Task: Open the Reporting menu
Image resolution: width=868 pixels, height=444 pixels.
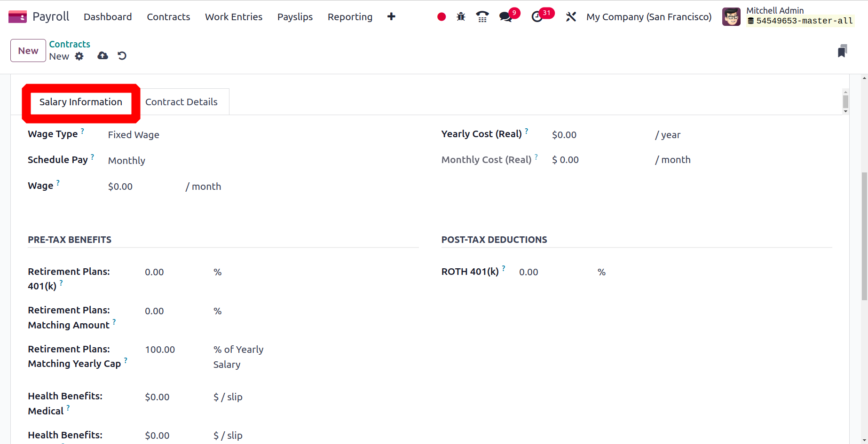Action: pos(350,17)
